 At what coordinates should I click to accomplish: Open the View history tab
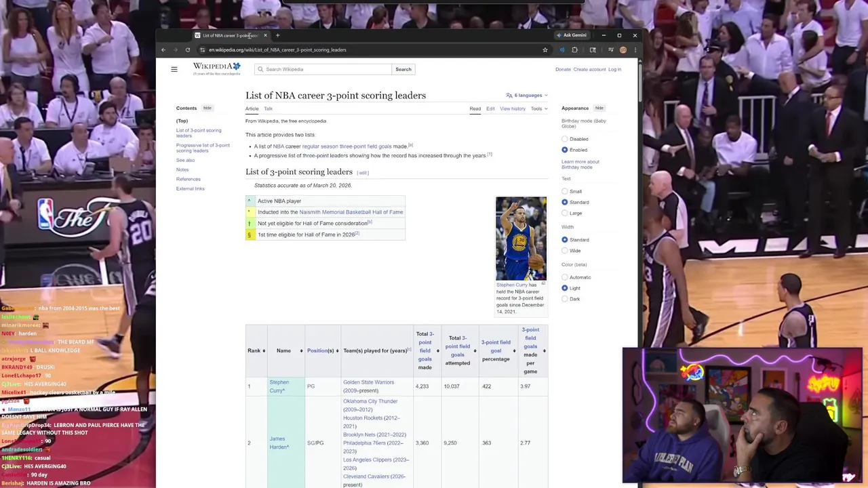(x=513, y=108)
